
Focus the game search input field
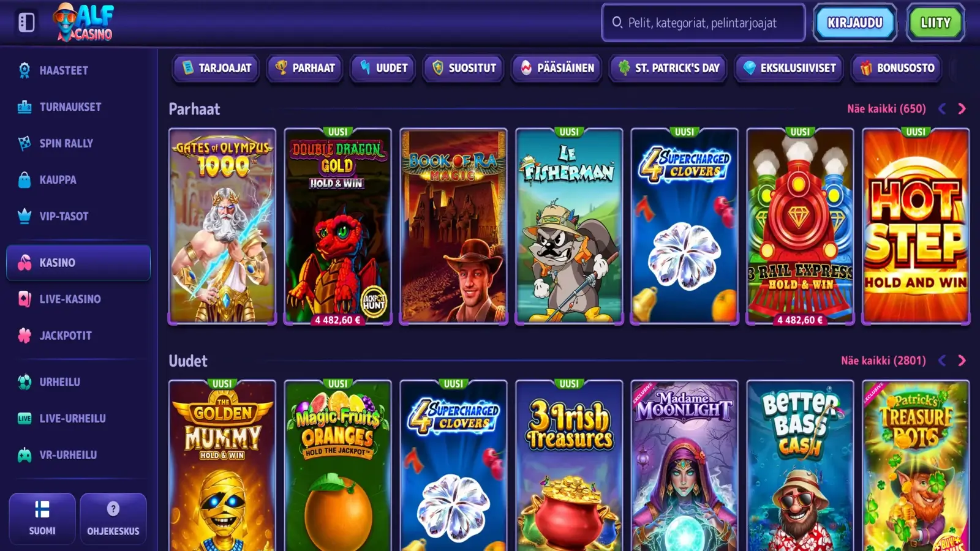pyautogui.click(x=703, y=23)
